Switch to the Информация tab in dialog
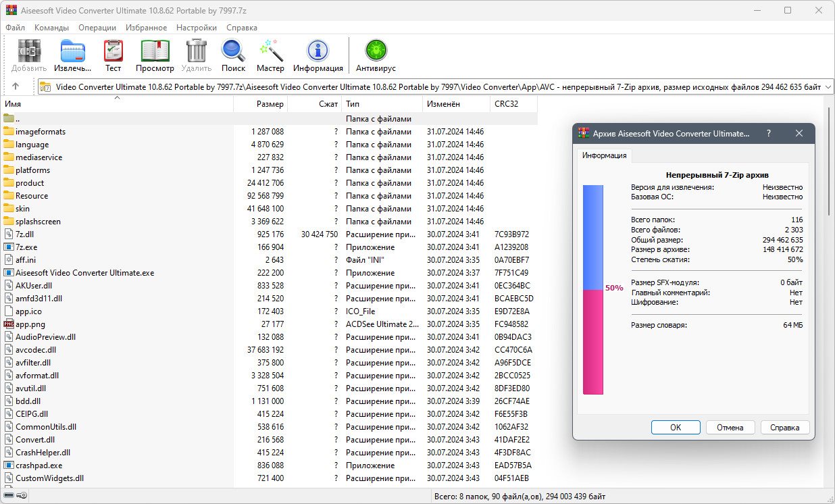This screenshot has width=835, height=504. pos(605,155)
